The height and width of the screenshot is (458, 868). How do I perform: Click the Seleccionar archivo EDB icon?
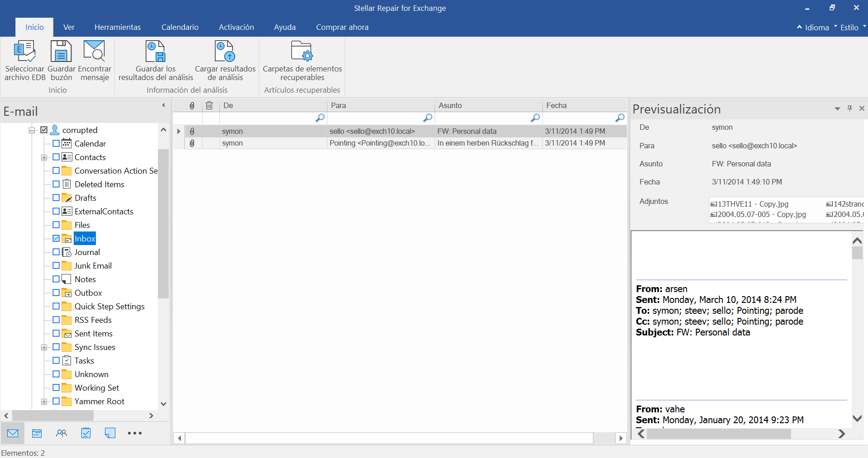25,51
